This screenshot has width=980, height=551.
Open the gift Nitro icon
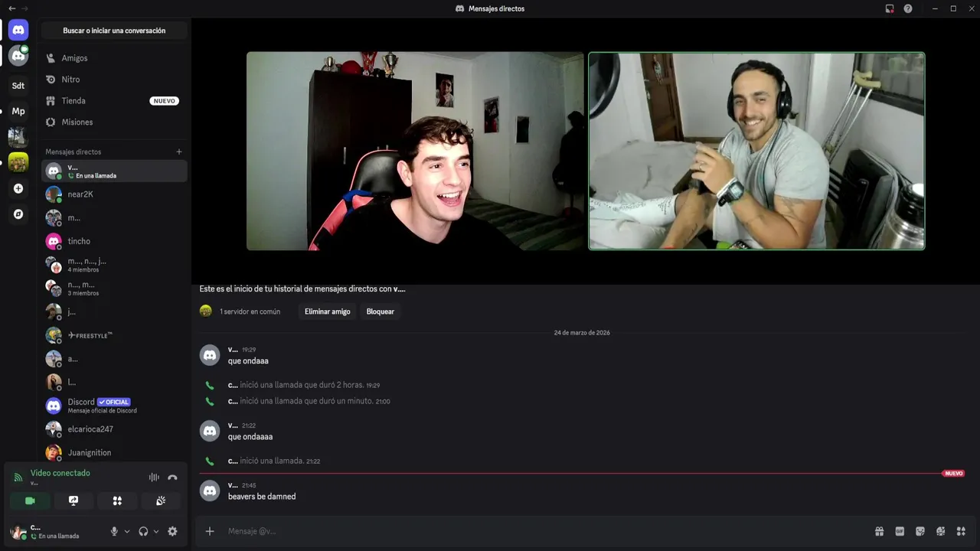point(880,531)
